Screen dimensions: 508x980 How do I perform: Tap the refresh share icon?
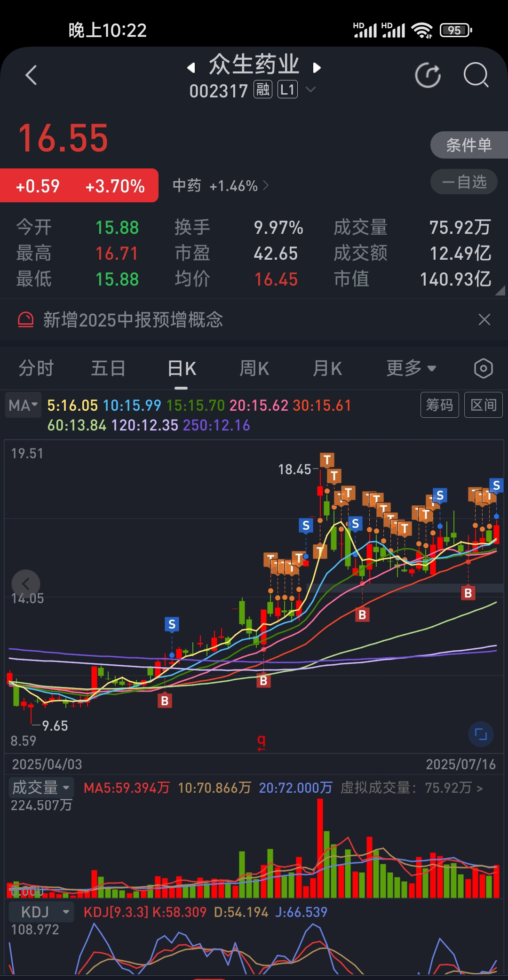coord(428,75)
